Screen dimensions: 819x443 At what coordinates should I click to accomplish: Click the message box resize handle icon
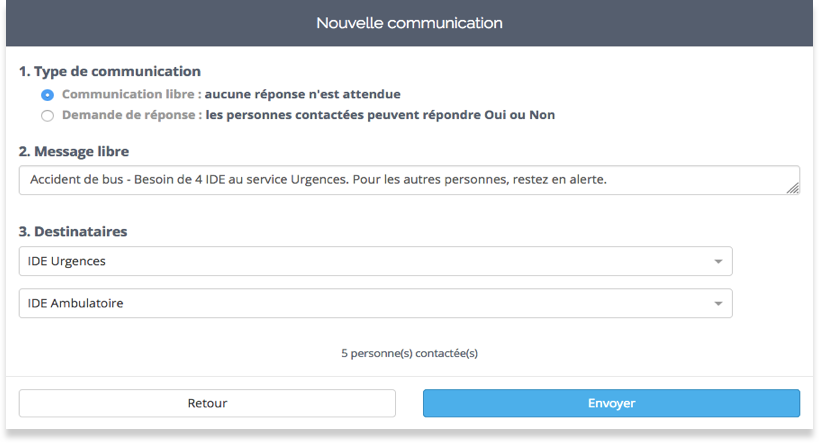[x=793, y=187]
